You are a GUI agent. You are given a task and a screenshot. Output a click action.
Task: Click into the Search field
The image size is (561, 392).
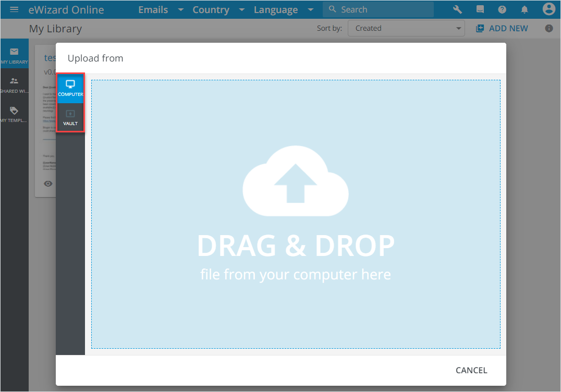point(383,9)
